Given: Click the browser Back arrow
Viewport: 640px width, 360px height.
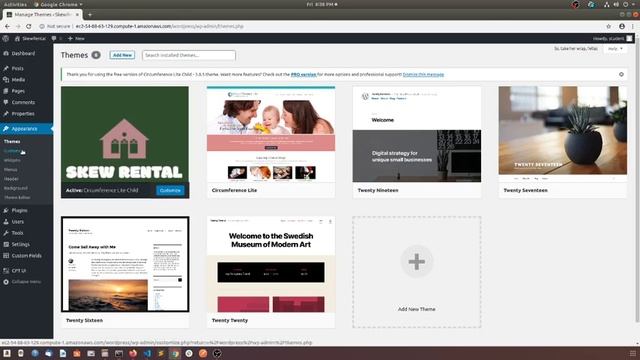Looking at the screenshot, I should (x=8, y=26).
